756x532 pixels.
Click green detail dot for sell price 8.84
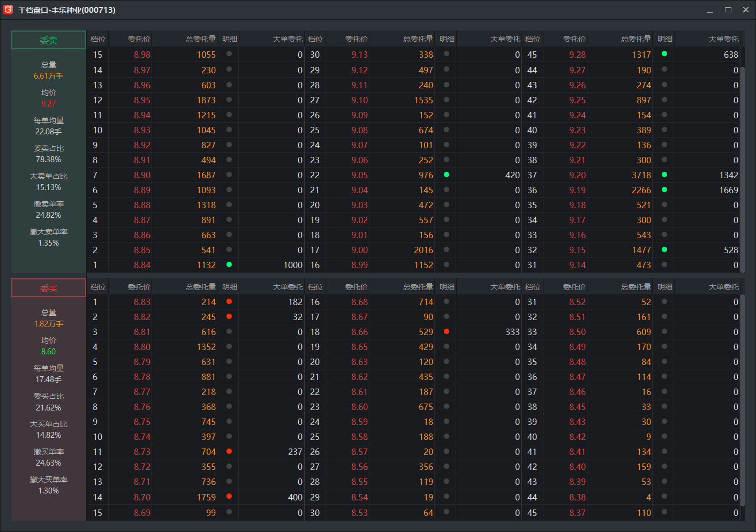(229, 264)
